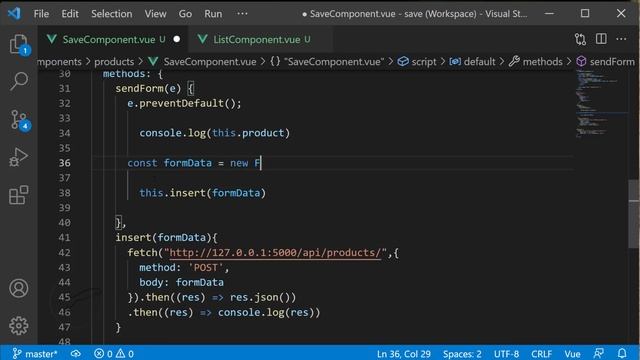Click 'sendForm(e) {' method declaration
Image resolution: width=640 pixels, height=360 pixels.
154,89
